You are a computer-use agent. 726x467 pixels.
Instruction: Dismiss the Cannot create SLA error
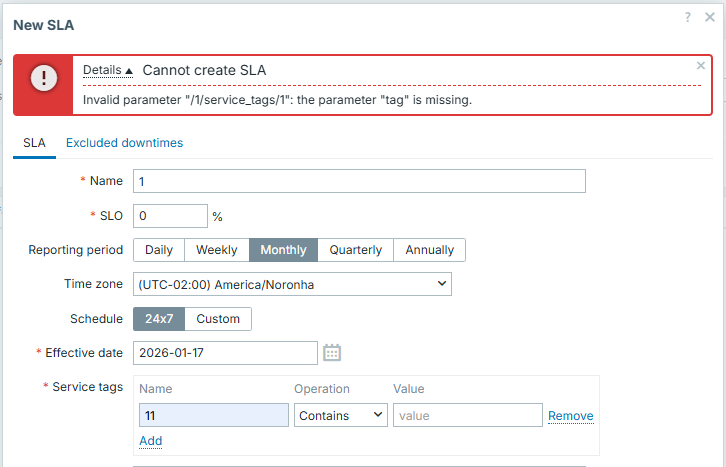pos(700,66)
